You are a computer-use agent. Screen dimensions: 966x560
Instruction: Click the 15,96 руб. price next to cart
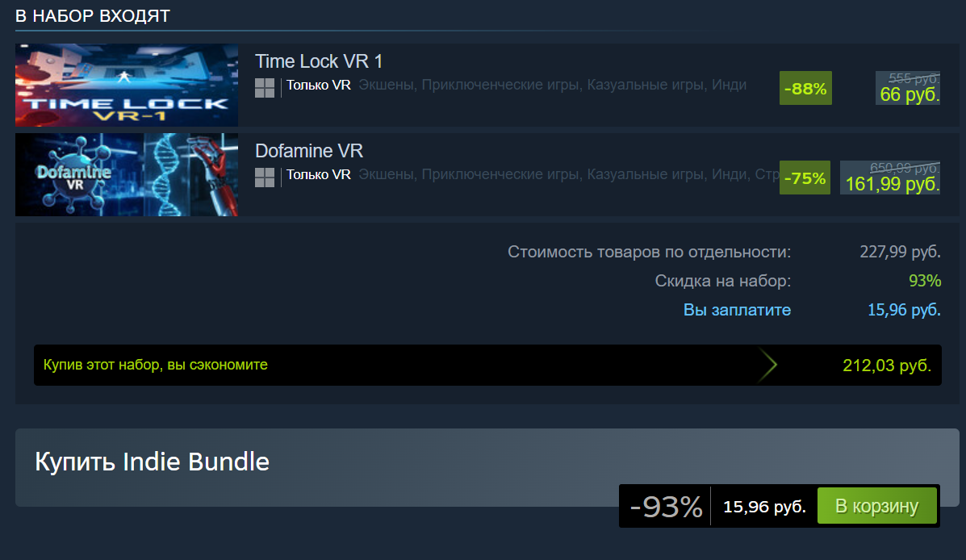pos(764,507)
